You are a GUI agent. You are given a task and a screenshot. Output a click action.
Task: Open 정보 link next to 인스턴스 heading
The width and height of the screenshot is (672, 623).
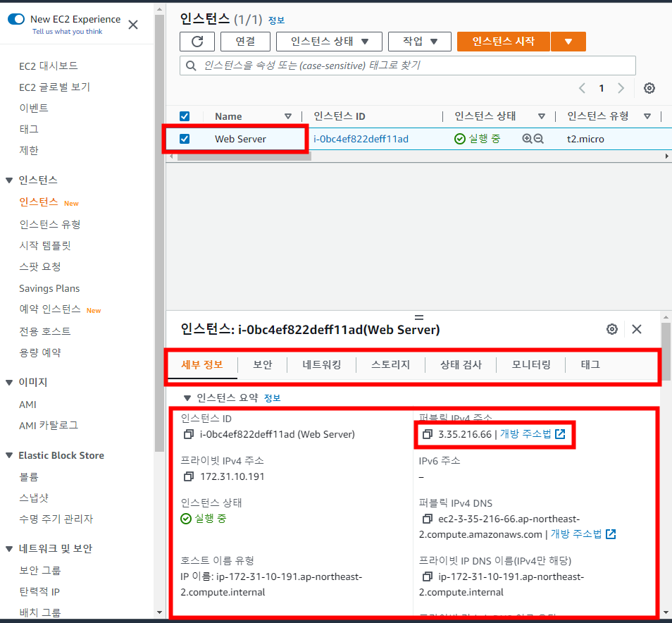(x=276, y=20)
